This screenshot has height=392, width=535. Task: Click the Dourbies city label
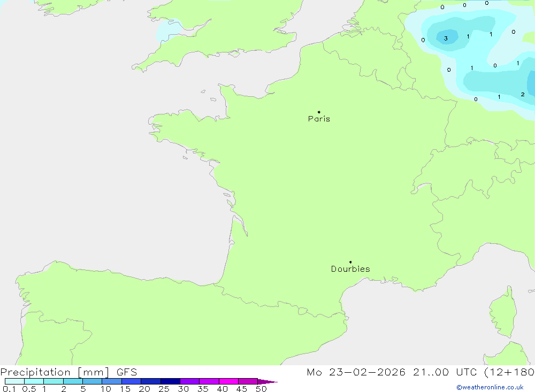click(x=350, y=269)
